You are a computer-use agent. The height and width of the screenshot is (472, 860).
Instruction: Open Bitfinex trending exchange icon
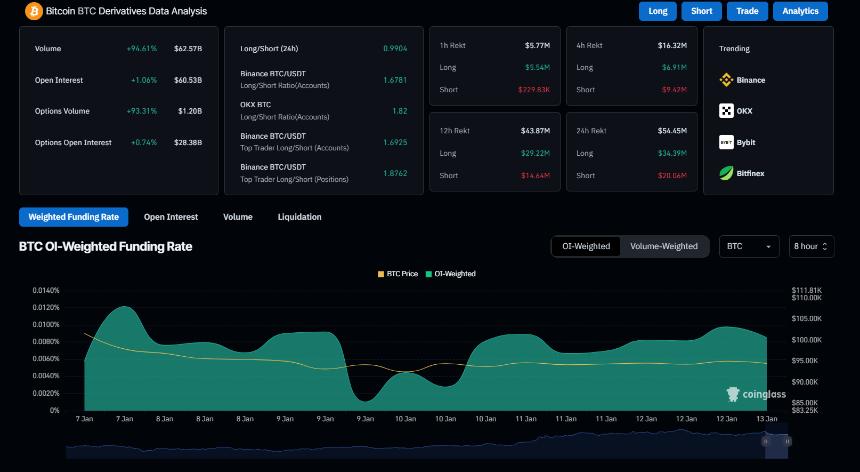[726, 173]
